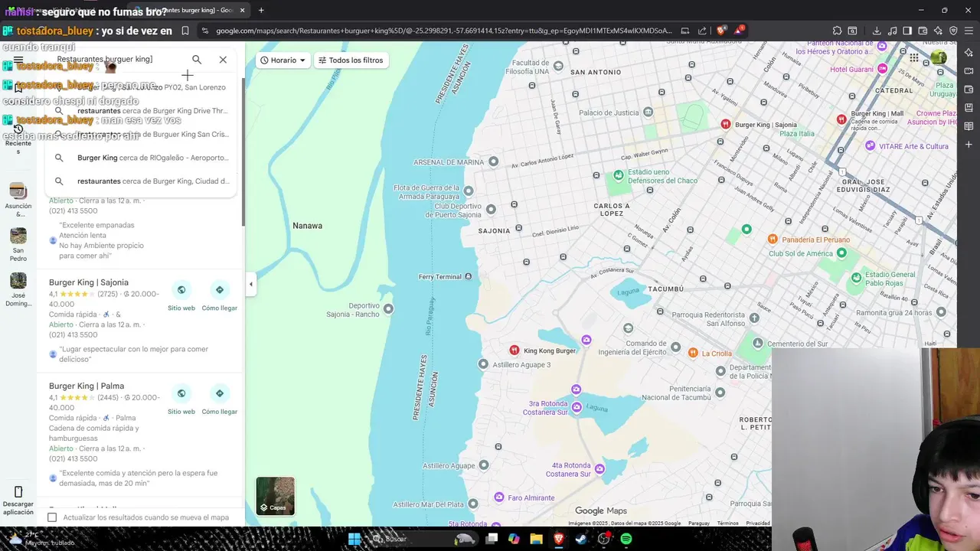Click the VITARE Arte & Cultura marker
The image size is (980, 551).
[x=871, y=145]
